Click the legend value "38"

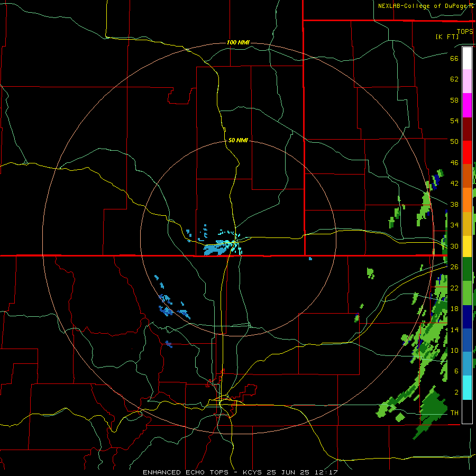coord(454,204)
